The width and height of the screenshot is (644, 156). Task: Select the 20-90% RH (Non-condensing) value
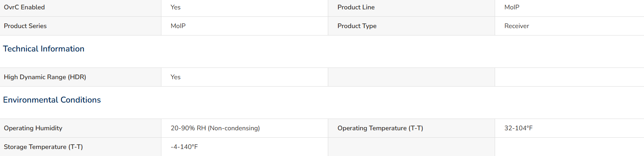215,128
